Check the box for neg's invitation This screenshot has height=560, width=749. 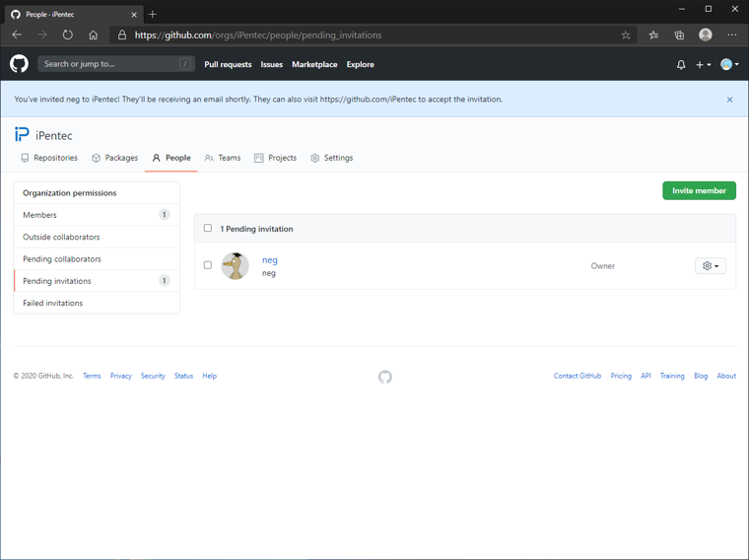click(208, 265)
